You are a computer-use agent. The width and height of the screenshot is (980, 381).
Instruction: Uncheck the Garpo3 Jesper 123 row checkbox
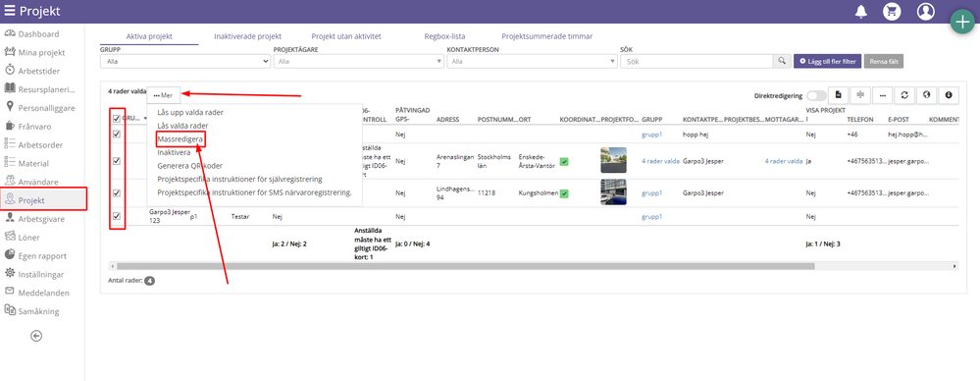pyautogui.click(x=117, y=216)
